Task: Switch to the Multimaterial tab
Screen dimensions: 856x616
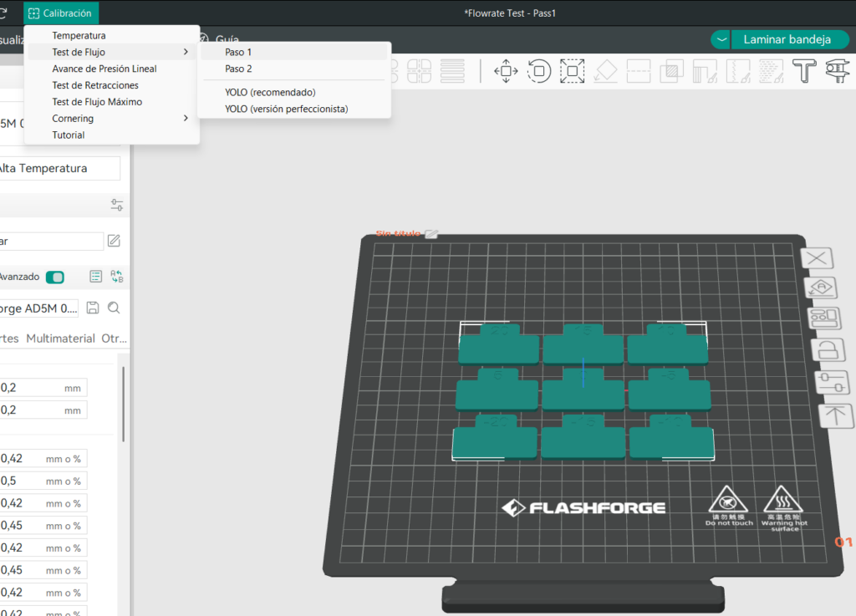Action: tap(60, 339)
